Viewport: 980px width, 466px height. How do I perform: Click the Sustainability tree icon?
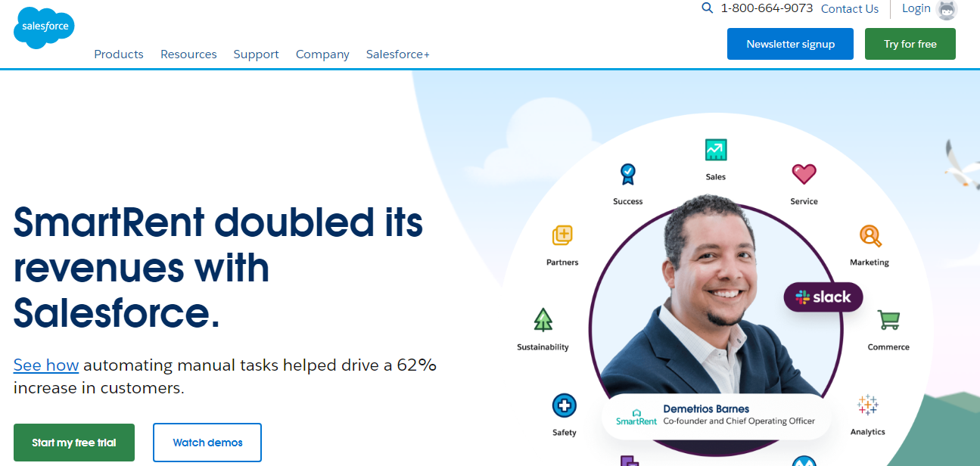point(543,320)
